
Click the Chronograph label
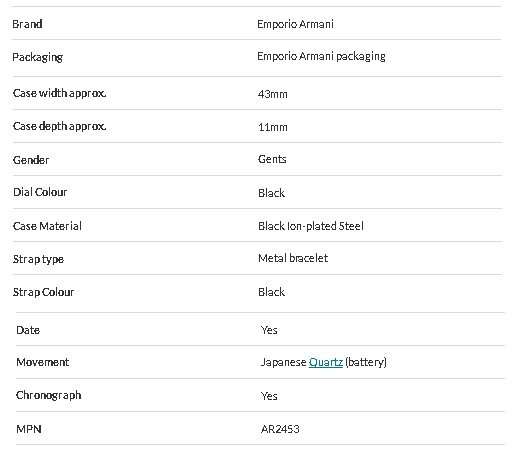point(49,395)
